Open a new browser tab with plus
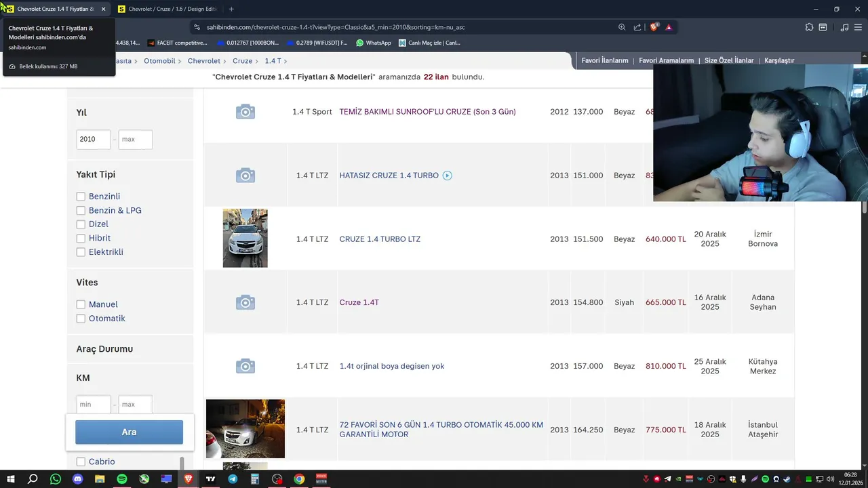 [231, 9]
